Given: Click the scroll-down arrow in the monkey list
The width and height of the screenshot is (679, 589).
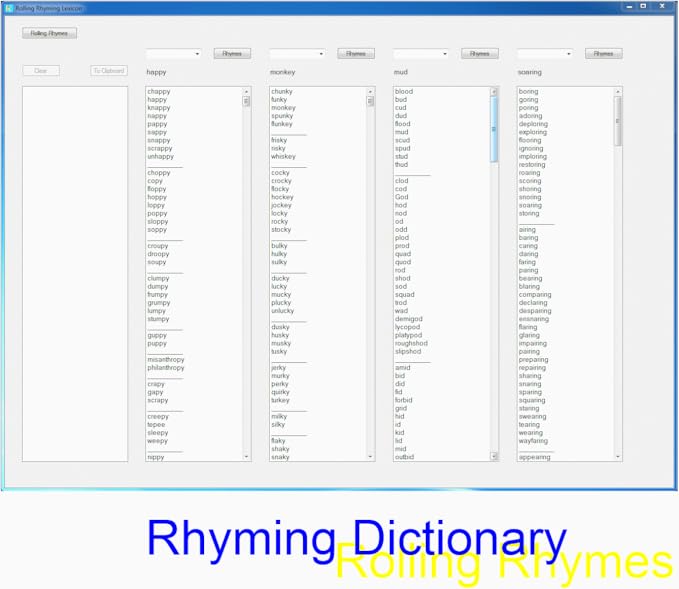Looking at the screenshot, I should tap(370, 456).
